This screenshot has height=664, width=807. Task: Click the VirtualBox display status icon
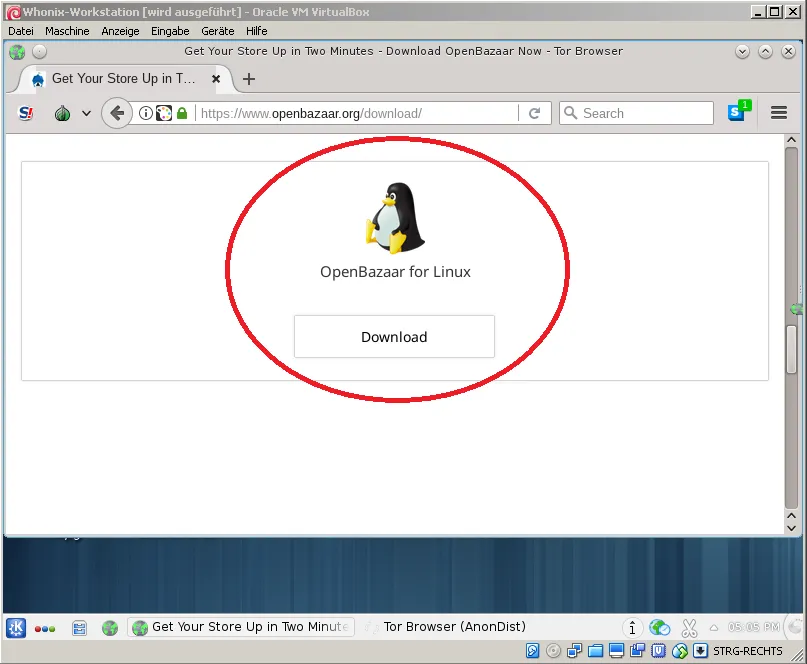point(617,651)
